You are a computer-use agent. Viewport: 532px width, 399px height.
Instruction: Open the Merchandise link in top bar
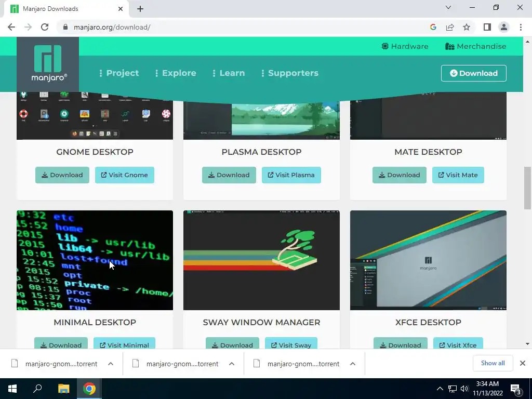476,46
